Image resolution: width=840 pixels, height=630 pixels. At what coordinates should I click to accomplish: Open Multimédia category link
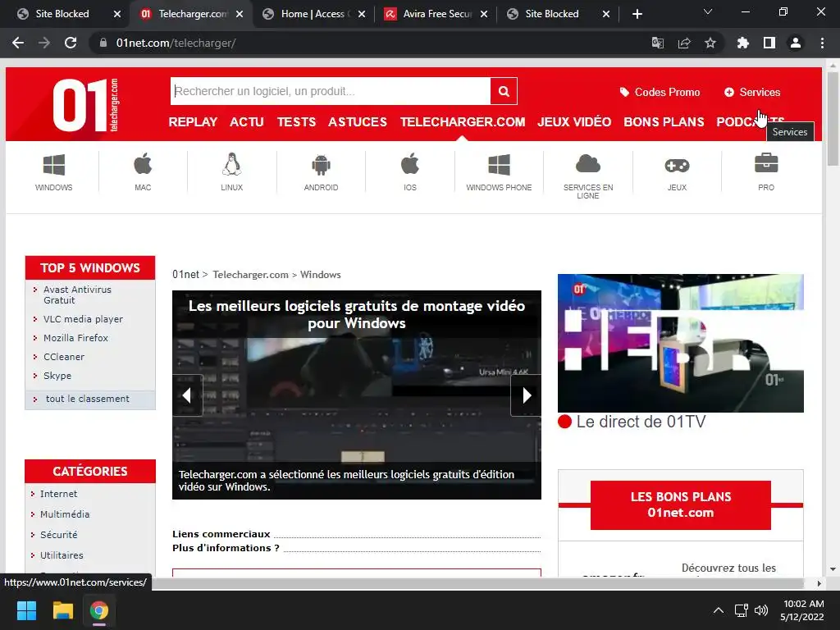(65, 514)
